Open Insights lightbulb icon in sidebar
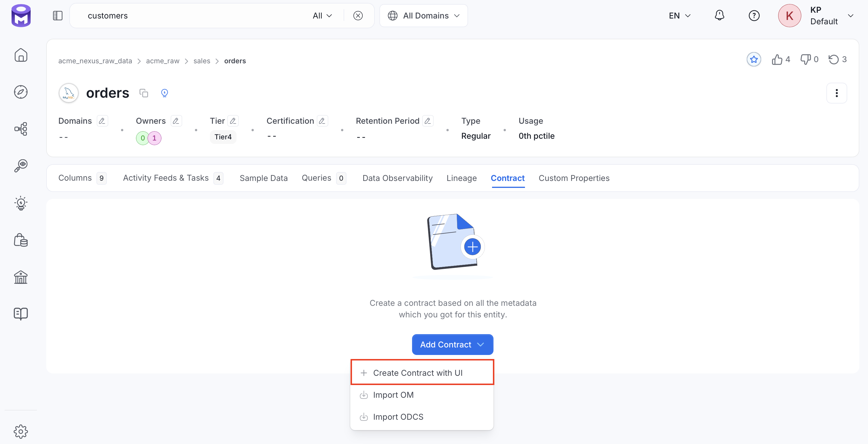 pyautogui.click(x=21, y=203)
